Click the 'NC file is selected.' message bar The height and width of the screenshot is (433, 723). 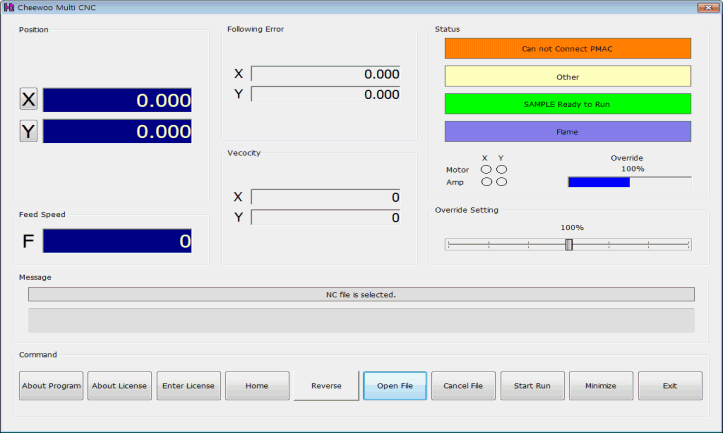(x=362, y=294)
